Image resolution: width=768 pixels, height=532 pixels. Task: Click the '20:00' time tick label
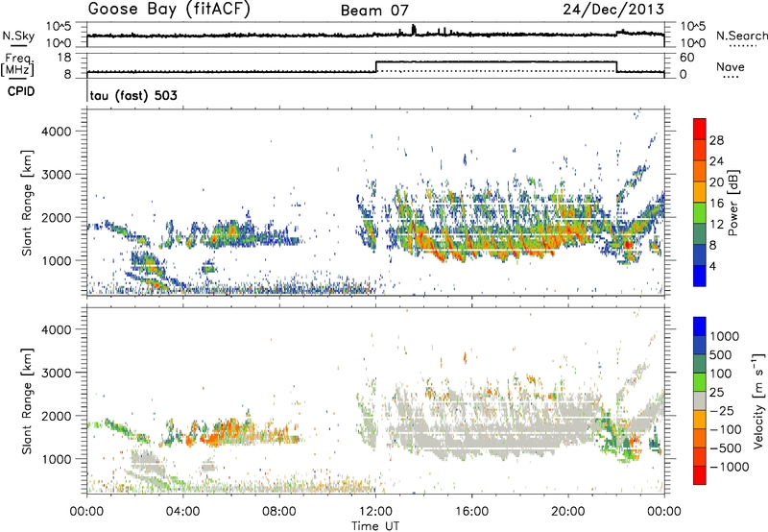568,512
